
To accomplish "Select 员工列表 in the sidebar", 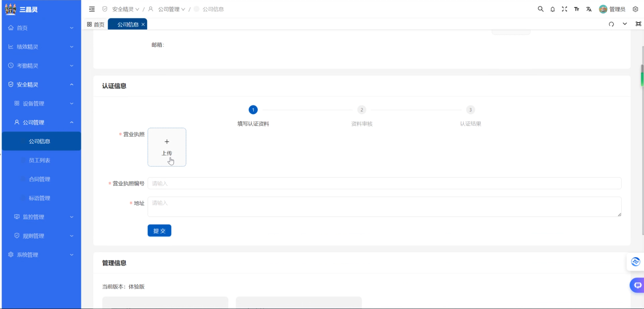I will pyautogui.click(x=39, y=160).
